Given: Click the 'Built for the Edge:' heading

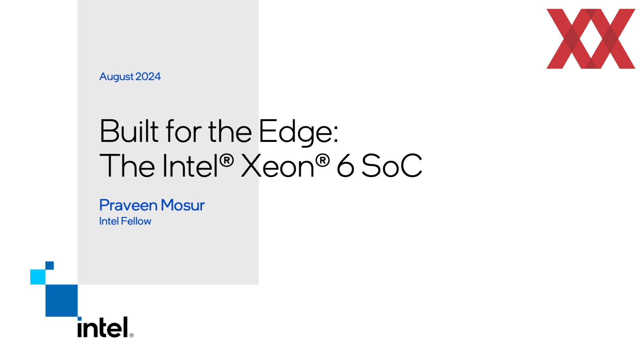Looking at the screenshot, I should pos(219,132).
